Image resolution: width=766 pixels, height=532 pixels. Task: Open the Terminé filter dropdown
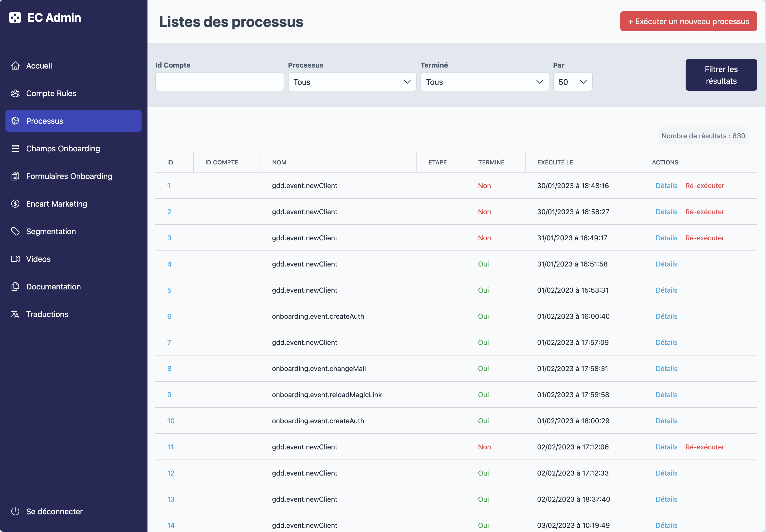(485, 82)
